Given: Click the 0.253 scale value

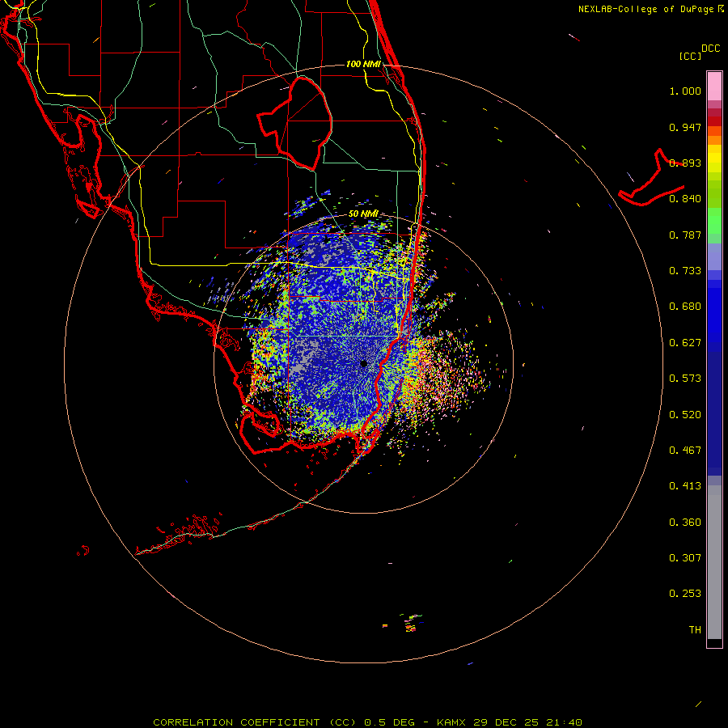Looking at the screenshot, I should (x=685, y=594).
